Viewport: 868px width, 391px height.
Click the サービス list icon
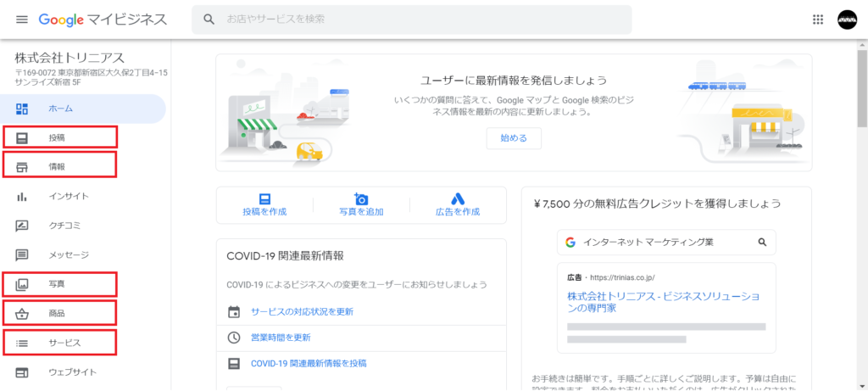pos(21,343)
